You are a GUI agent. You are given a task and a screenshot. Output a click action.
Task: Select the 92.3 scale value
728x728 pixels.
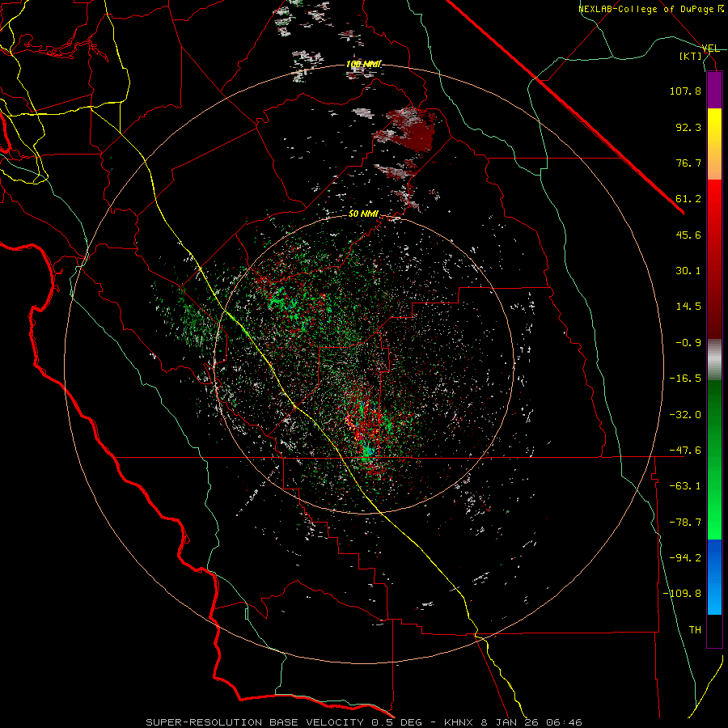pos(688,127)
